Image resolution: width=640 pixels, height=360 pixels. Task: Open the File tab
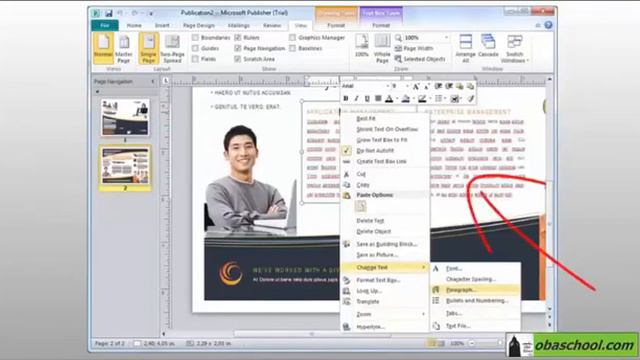105,25
